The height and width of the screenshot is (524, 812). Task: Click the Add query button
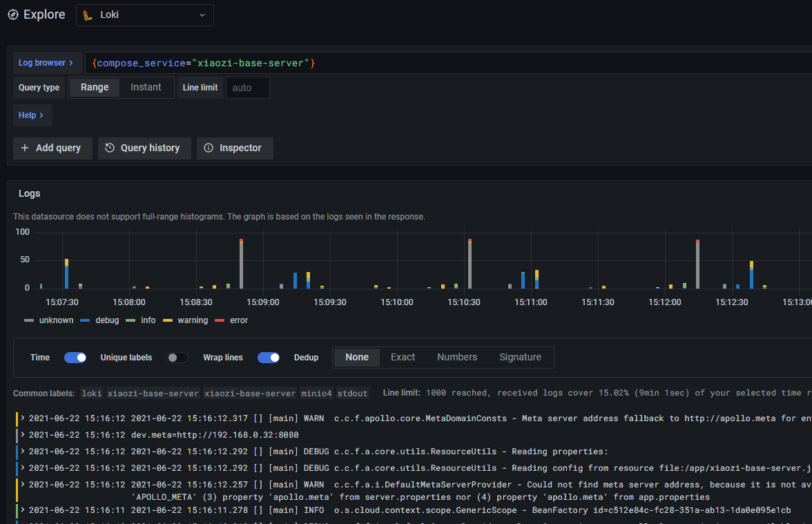point(52,148)
